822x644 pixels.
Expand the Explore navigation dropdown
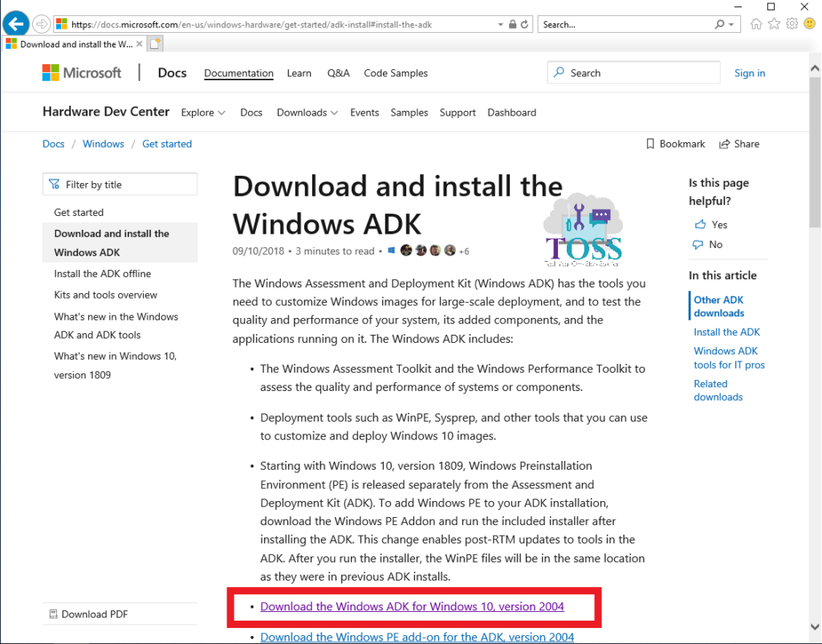(x=203, y=112)
